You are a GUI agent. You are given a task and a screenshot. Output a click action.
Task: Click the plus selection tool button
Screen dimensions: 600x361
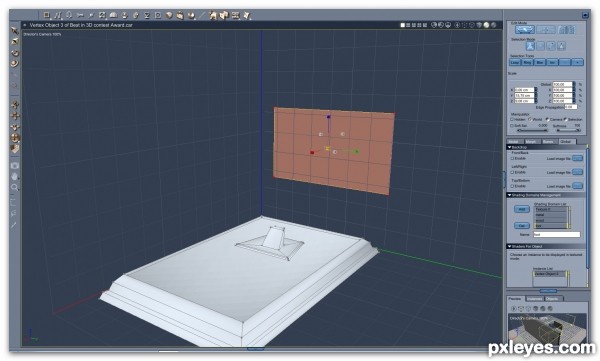pyautogui.click(x=577, y=62)
